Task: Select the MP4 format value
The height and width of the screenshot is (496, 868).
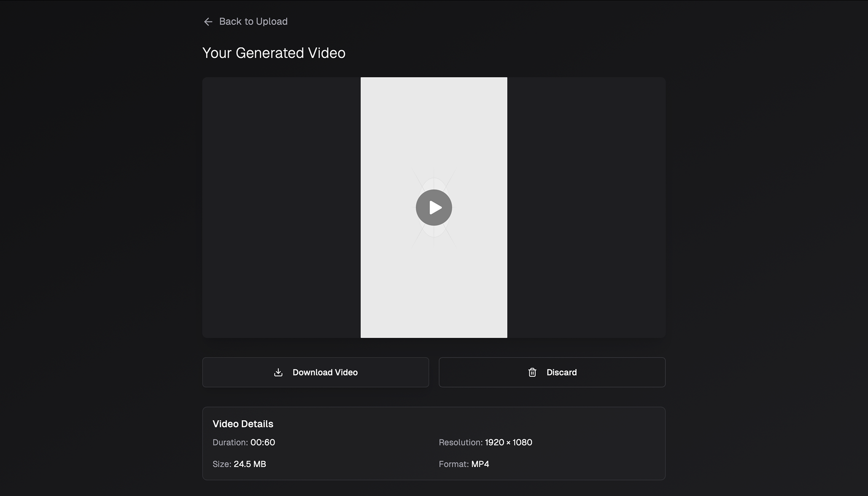Action: click(x=480, y=464)
